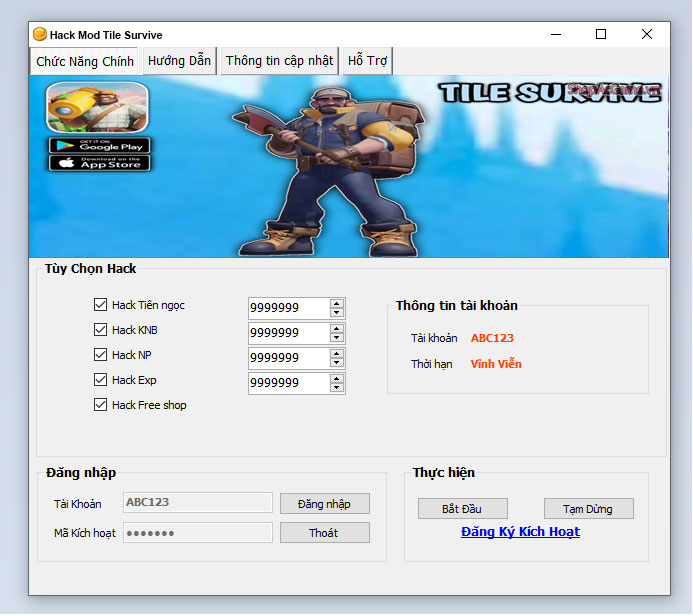Uncheck the Hack NP checkbox
The width and height of the screenshot is (693, 616).
[100, 355]
